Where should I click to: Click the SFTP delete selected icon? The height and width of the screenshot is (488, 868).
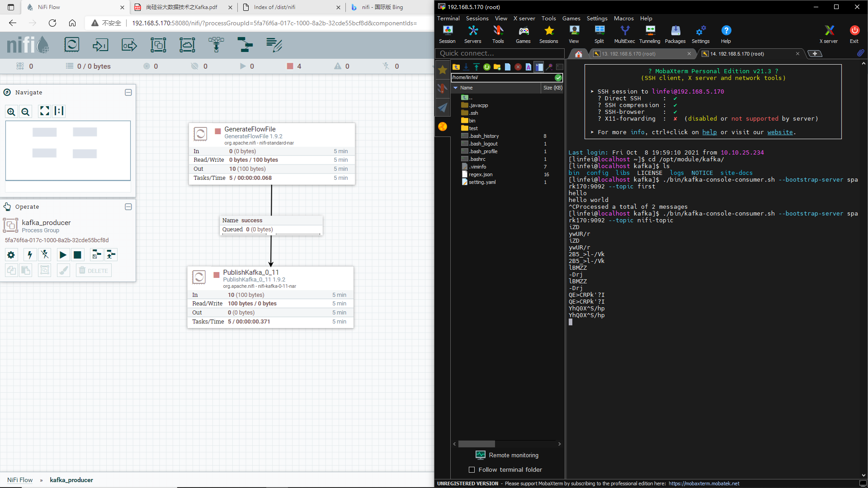tap(518, 67)
